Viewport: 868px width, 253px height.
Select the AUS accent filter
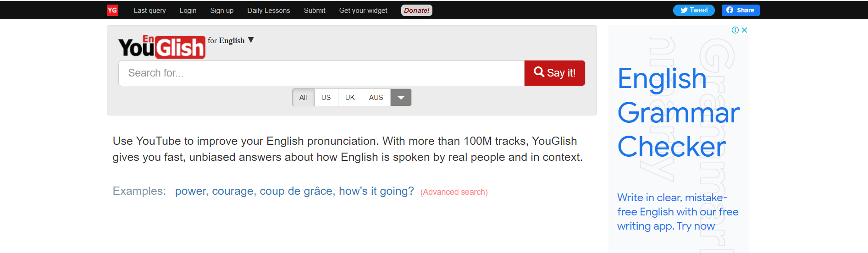[x=376, y=97]
